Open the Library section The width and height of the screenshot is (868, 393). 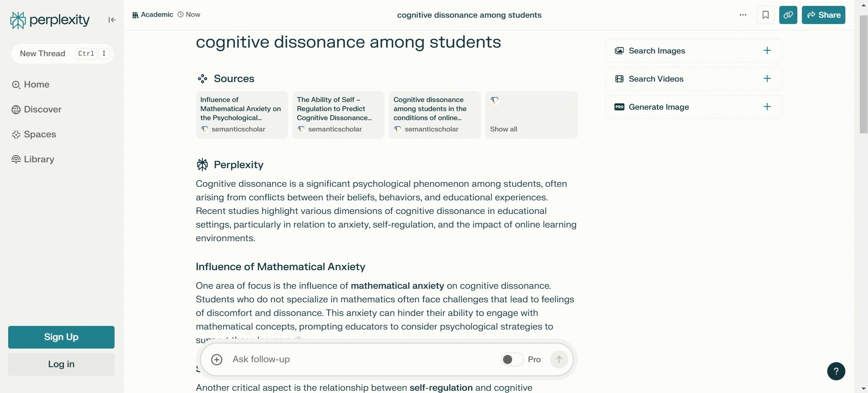click(x=33, y=160)
